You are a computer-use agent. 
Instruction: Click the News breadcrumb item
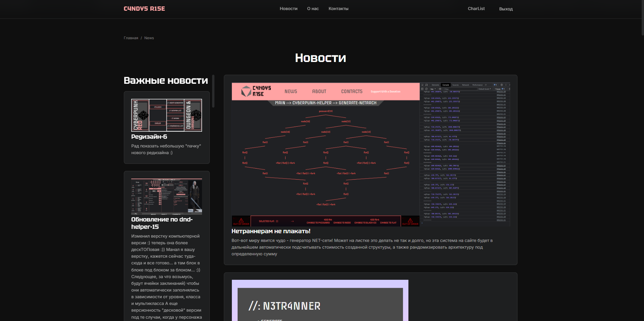coord(149,38)
